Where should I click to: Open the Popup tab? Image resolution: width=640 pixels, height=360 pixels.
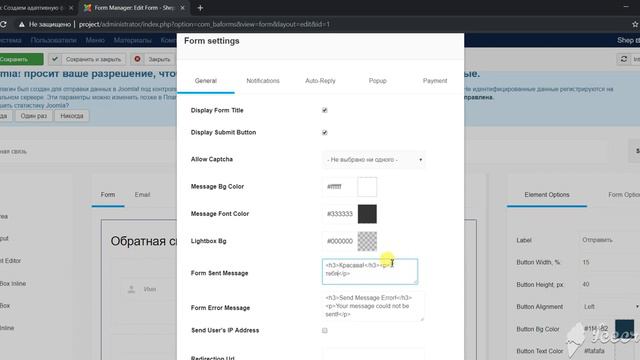click(378, 81)
